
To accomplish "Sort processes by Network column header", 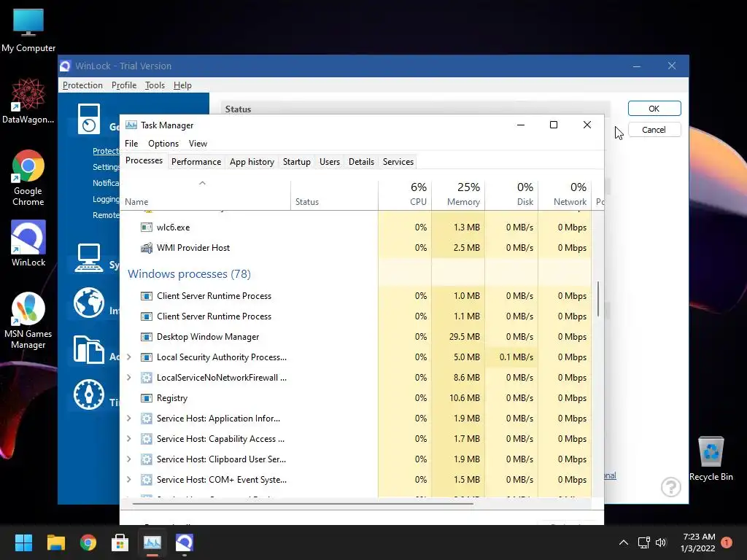I will point(565,195).
